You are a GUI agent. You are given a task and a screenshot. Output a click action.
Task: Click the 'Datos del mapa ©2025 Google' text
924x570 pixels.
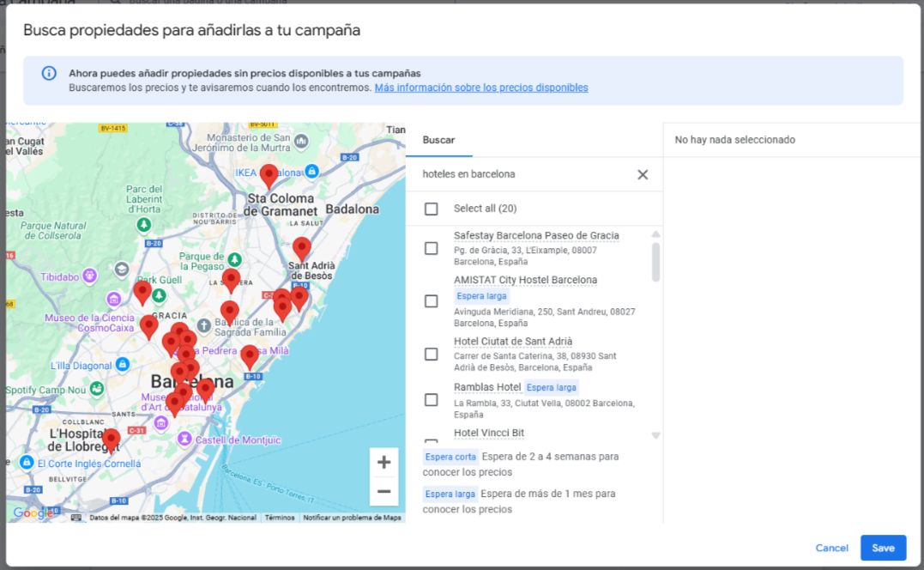click(x=172, y=518)
